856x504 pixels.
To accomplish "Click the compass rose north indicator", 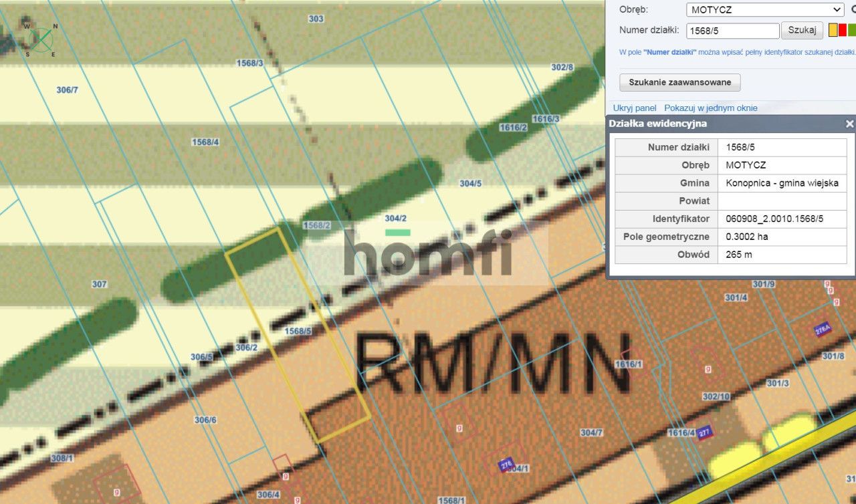I will click(55, 27).
